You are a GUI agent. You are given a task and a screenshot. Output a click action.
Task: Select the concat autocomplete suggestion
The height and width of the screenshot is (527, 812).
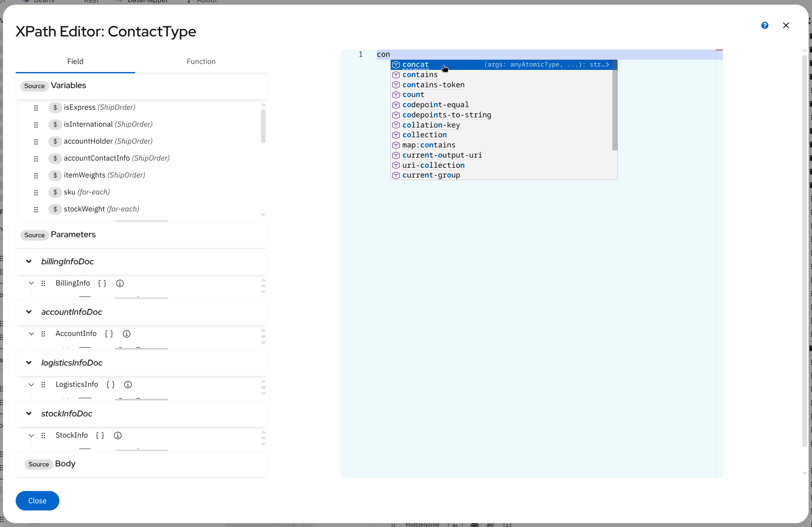(501, 65)
